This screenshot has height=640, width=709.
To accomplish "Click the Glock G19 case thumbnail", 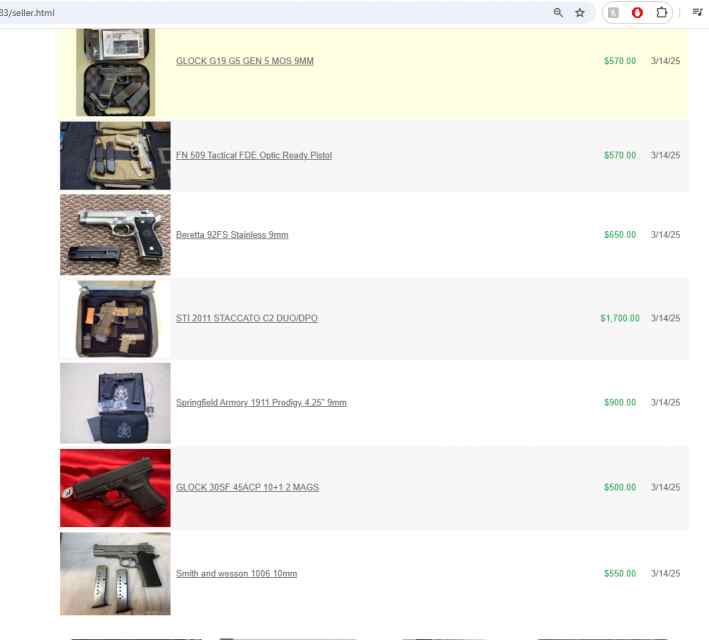I will pyautogui.click(x=116, y=72).
